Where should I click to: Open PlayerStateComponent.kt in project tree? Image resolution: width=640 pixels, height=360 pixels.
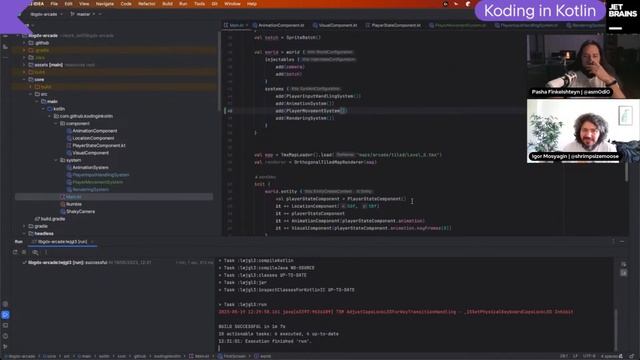[98, 146]
